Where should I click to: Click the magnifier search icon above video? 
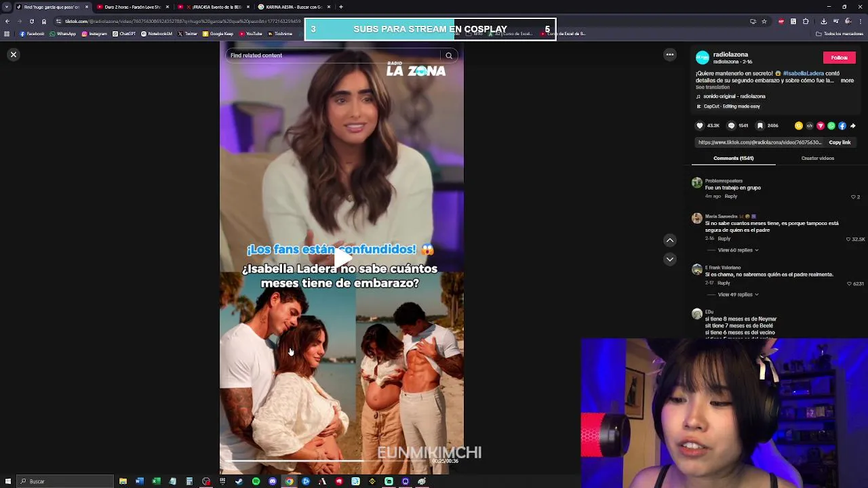pyautogui.click(x=449, y=56)
